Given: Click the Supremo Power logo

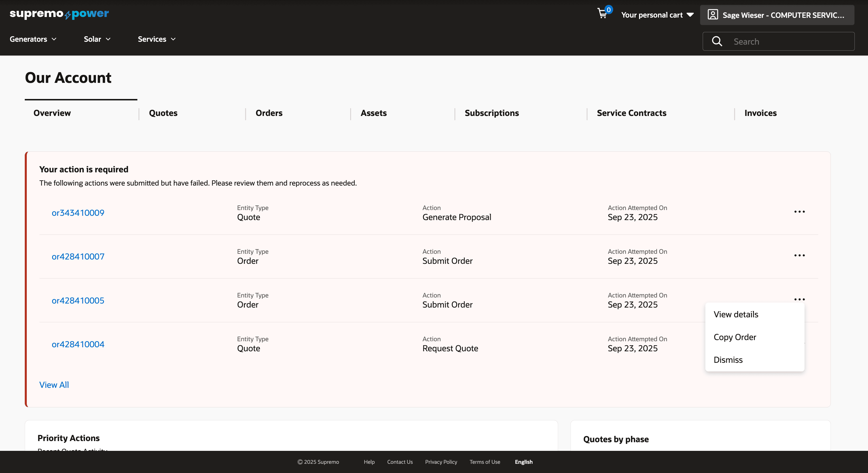Looking at the screenshot, I should pyautogui.click(x=59, y=14).
